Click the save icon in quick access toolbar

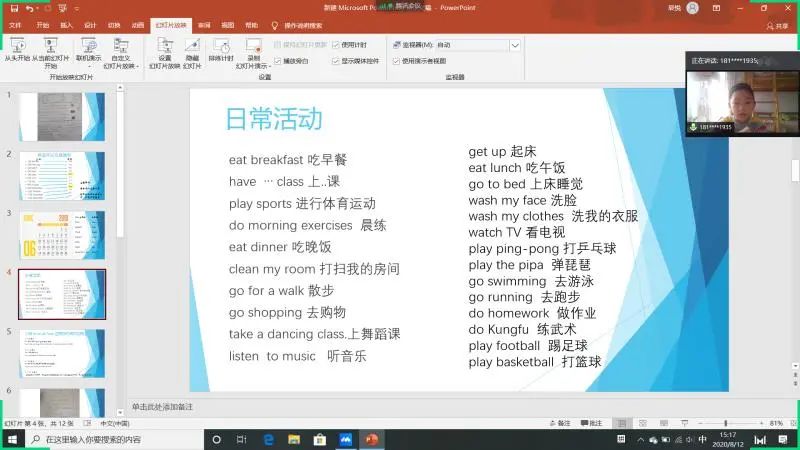click(x=12, y=8)
